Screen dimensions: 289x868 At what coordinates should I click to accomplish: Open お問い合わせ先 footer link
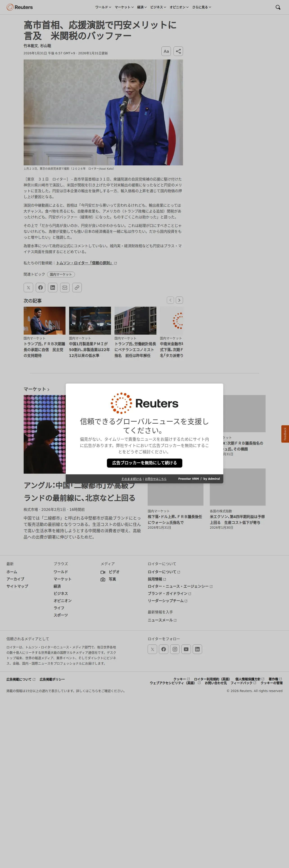[216, 683]
